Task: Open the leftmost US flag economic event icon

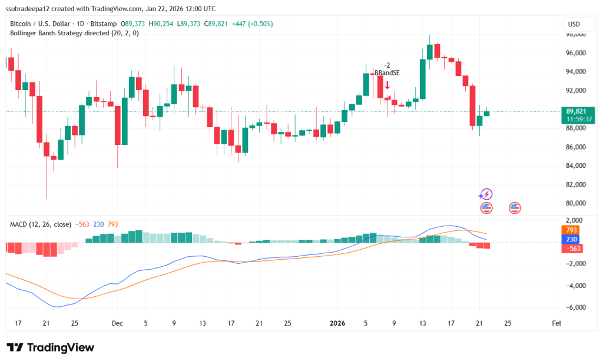Action: point(485,207)
